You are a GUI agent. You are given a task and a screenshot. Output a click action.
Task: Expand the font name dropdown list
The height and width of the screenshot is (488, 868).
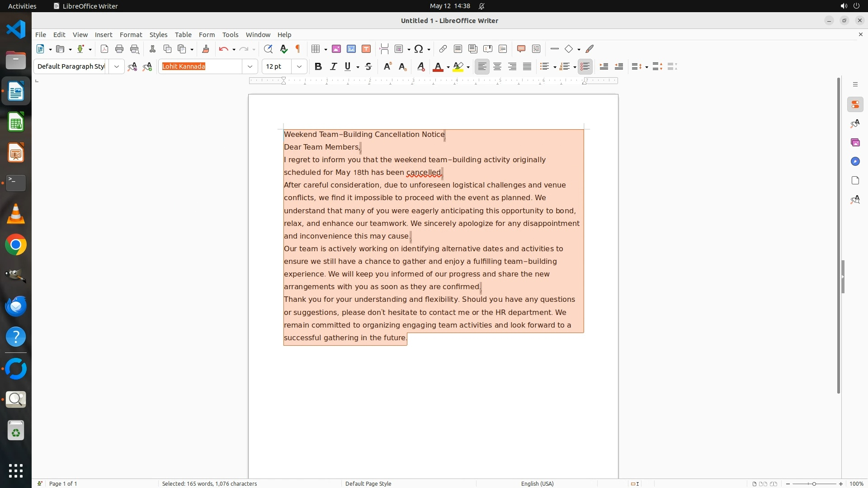tap(250, 66)
